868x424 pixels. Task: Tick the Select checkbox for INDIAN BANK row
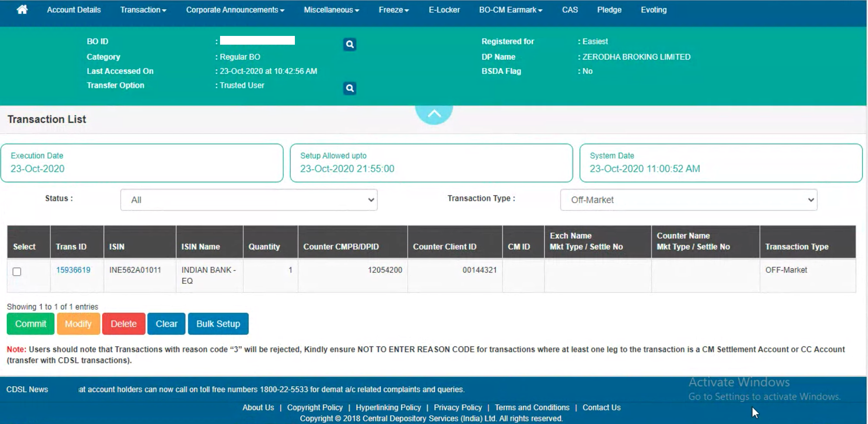(x=17, y=272)
